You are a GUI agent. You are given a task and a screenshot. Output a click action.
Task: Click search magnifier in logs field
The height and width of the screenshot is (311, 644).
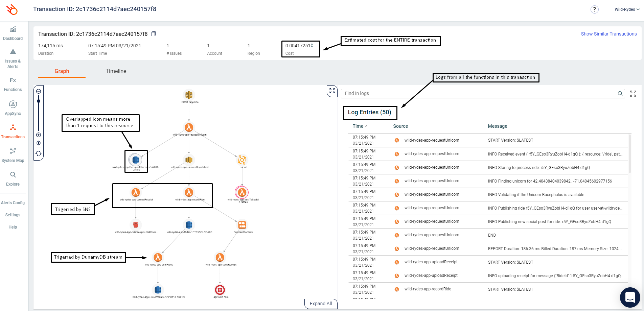(620, 94)
